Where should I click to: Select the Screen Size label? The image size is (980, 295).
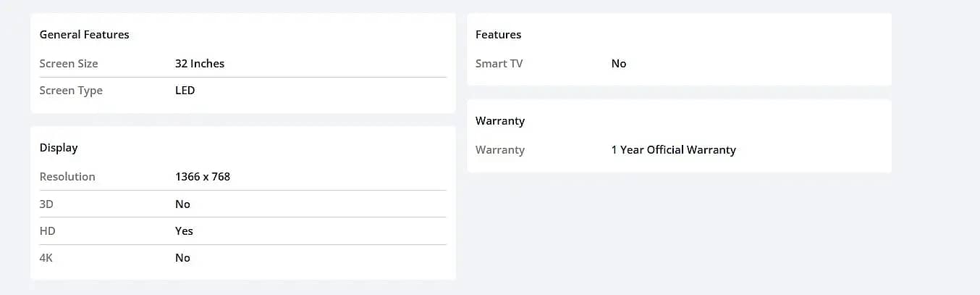69,63
